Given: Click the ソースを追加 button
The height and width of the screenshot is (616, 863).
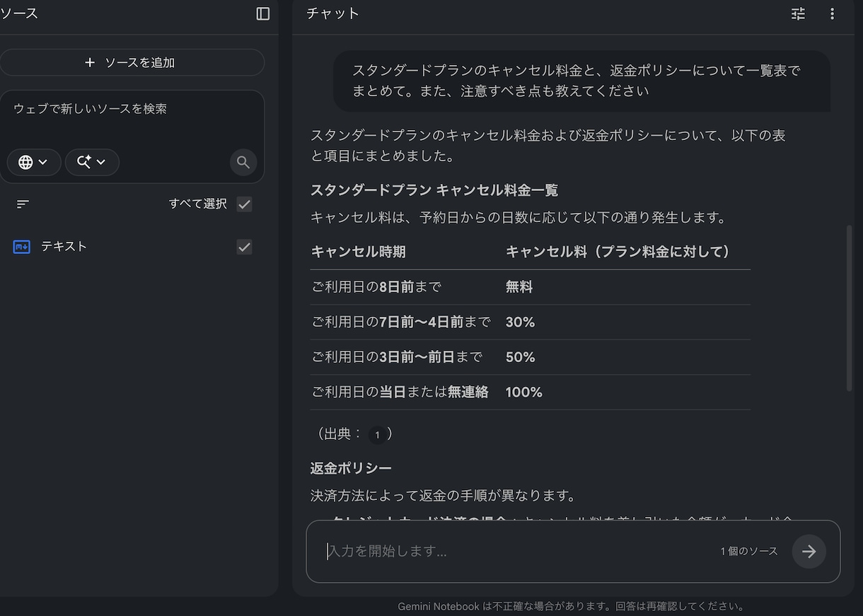Looking at the screenshot, I should [x=132, y=62].
